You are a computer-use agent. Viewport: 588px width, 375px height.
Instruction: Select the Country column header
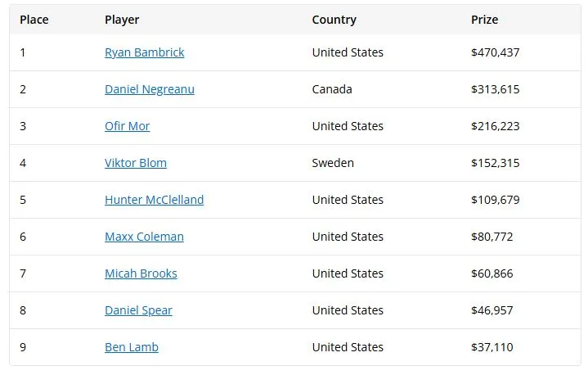tap(334, 20)
